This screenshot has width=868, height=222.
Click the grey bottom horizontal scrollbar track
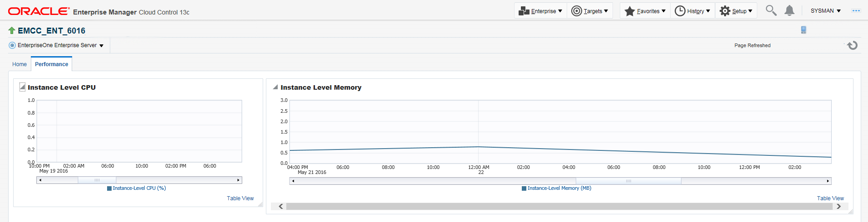tap(560, 207)
